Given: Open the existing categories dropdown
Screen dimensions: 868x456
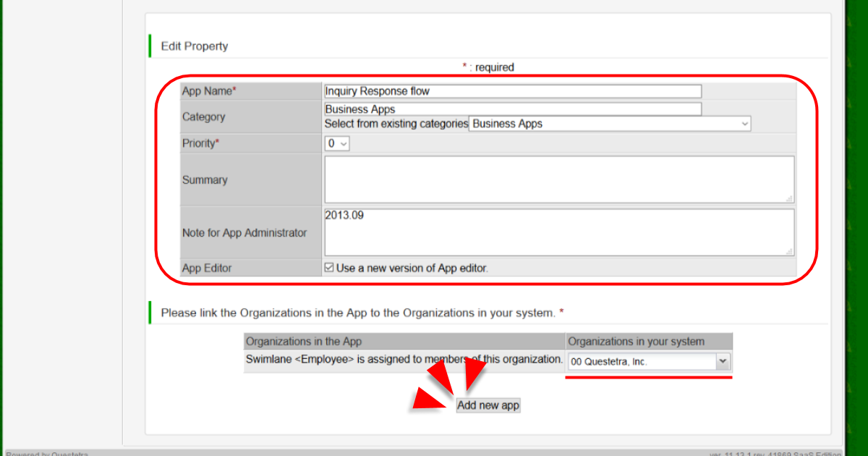Looking at the screenshot, I should pos(610,124).
